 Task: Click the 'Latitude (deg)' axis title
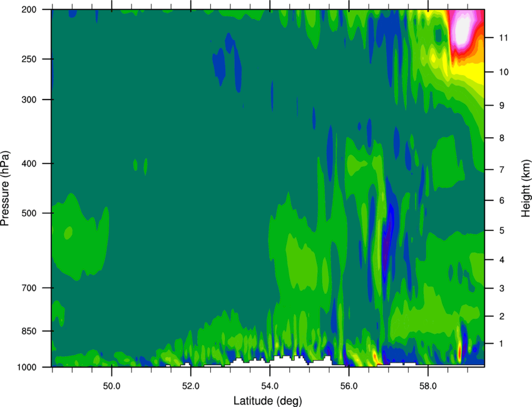click(x=267, y=401)
